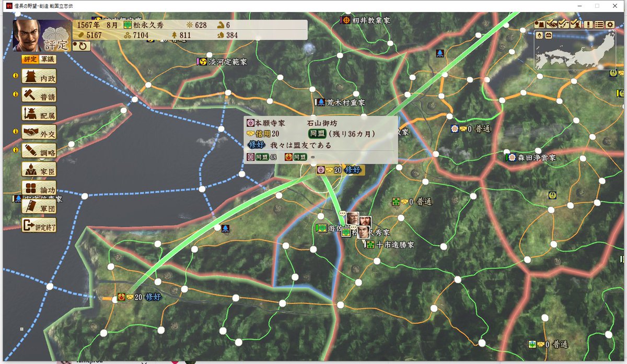Click the provisions value 7104
The width and height of the screenshot is (627, 364).
click(x=140, y=35)
